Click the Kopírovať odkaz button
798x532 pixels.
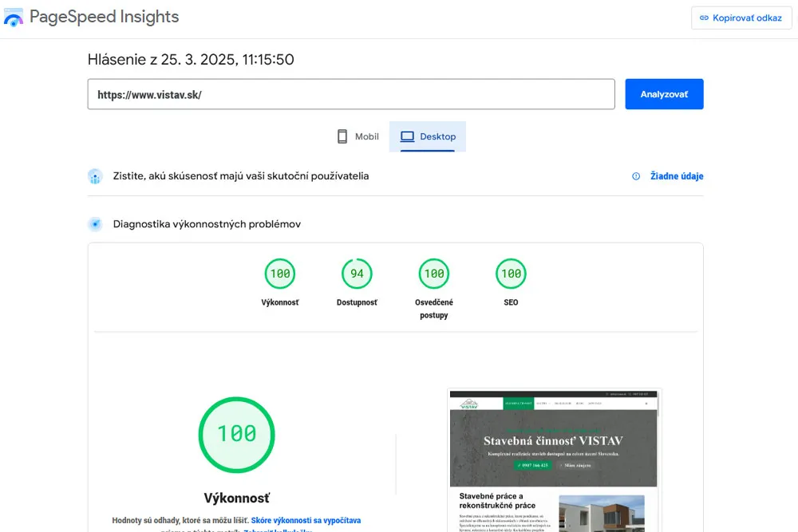741,18
